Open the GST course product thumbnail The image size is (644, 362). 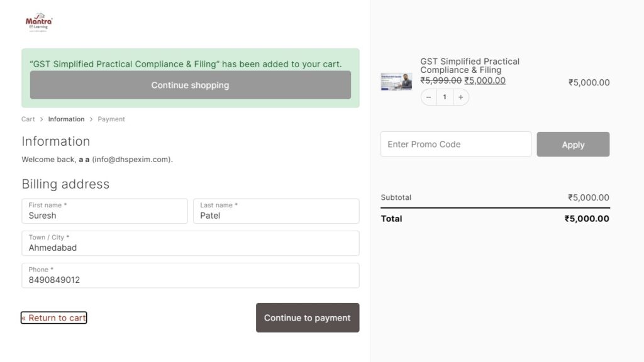pyautogui.click(x=396, y=82)
